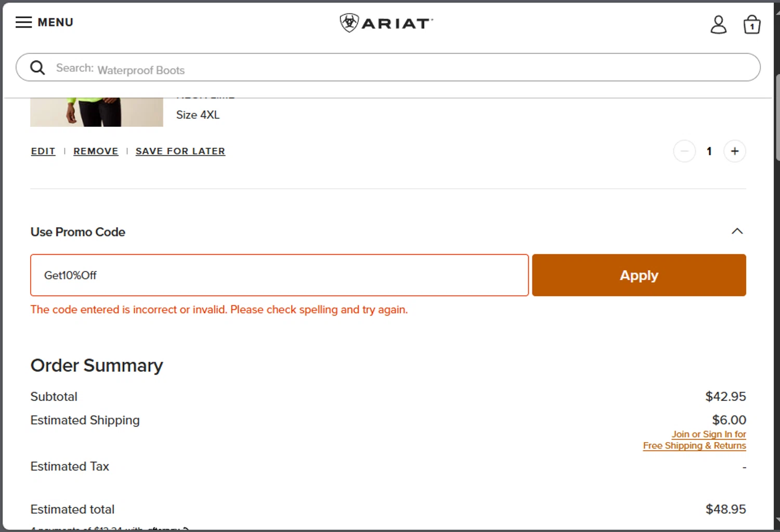780x532 pixels.
Task: Click the Estimated total label
Action: pos(73,509)
